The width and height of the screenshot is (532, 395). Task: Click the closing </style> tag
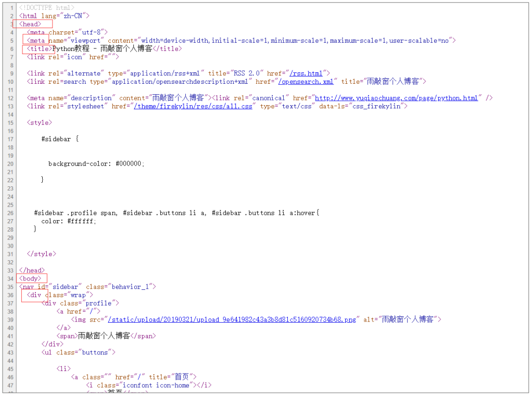pyautogui.click(x=41, y=254)
